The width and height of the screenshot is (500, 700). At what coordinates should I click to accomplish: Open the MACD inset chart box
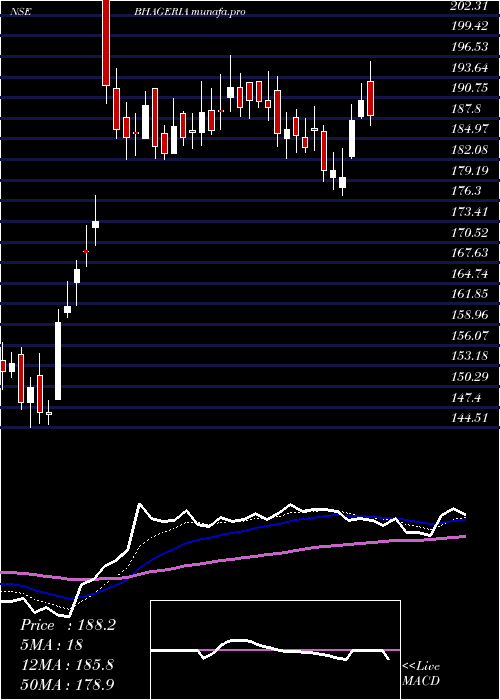pos(275,650)
